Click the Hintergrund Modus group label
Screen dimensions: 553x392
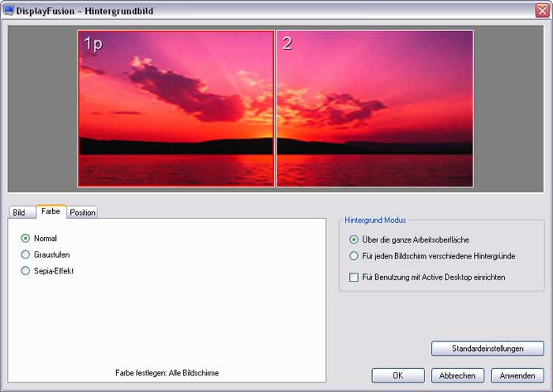[x=375, y=220]
